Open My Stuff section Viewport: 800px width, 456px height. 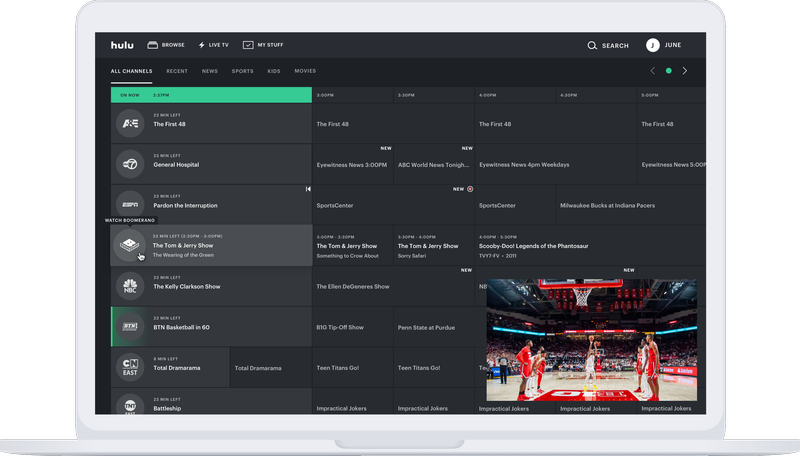pos(263,45)
